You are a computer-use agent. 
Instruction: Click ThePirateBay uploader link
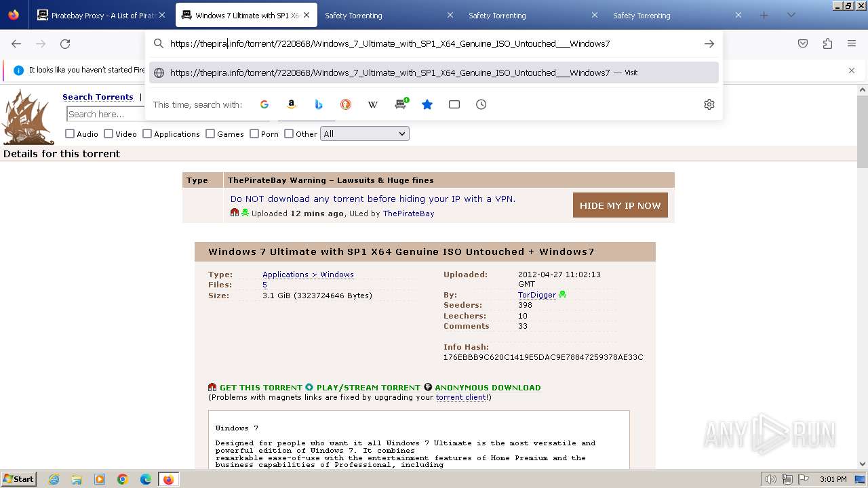408,213
